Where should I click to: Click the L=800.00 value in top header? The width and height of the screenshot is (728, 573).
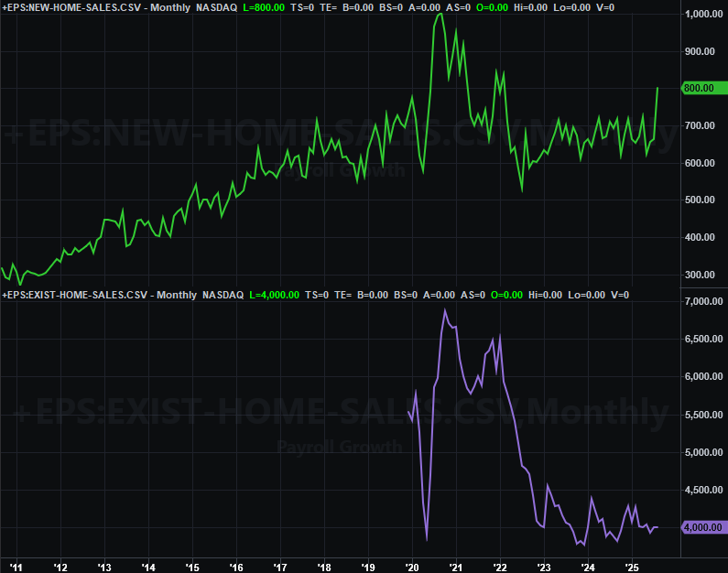269,7
